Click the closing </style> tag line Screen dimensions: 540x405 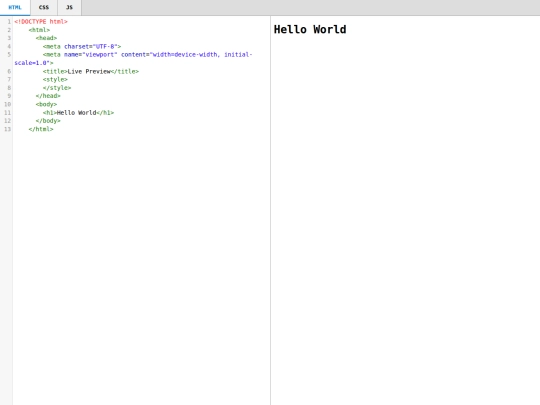(57, 88)
